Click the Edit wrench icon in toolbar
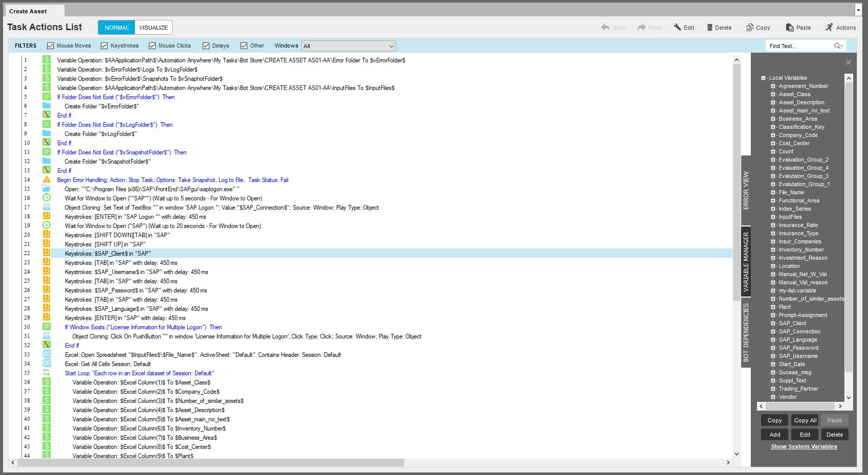868x475 pixels. tap(677, 28)
